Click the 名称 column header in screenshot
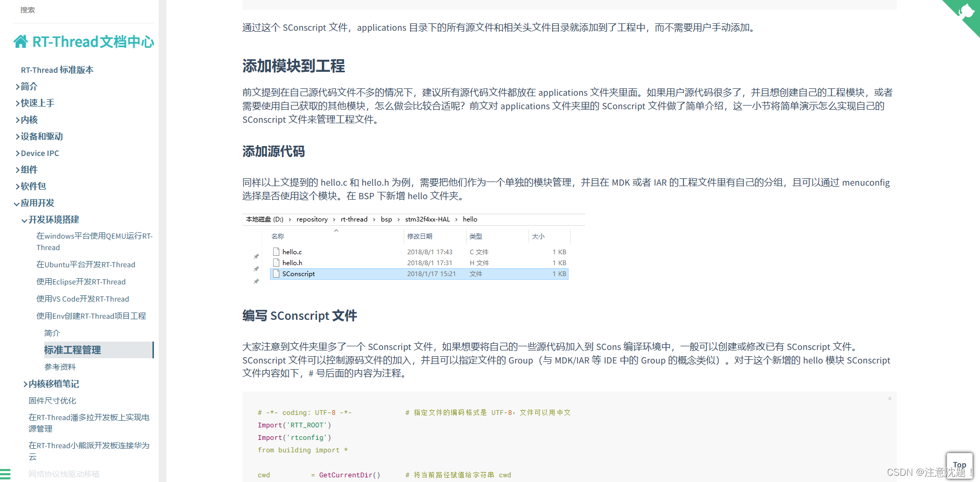 click(278, 236)
